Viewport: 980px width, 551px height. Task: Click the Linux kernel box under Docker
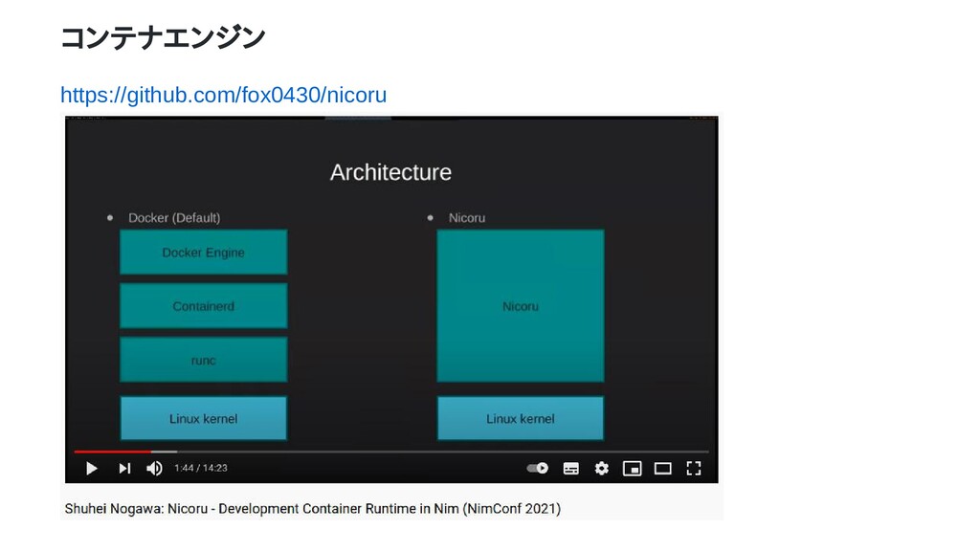204,419
